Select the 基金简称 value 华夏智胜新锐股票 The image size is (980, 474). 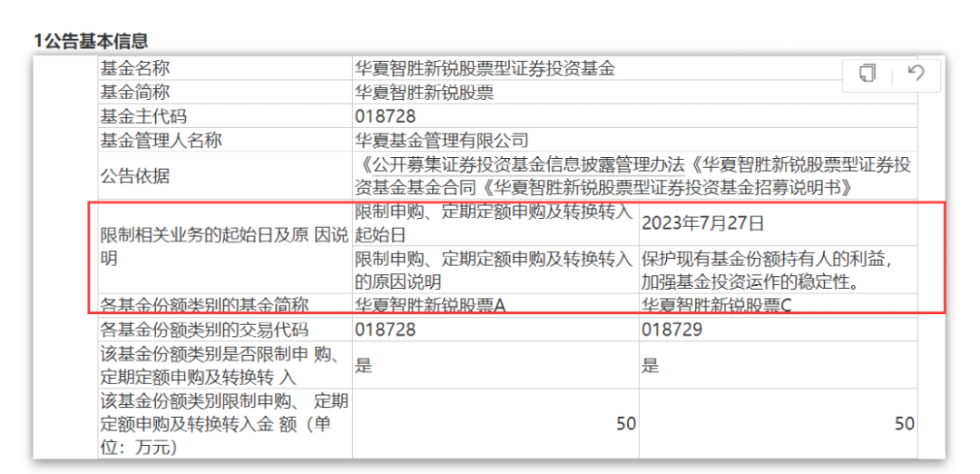click(424, 93)
